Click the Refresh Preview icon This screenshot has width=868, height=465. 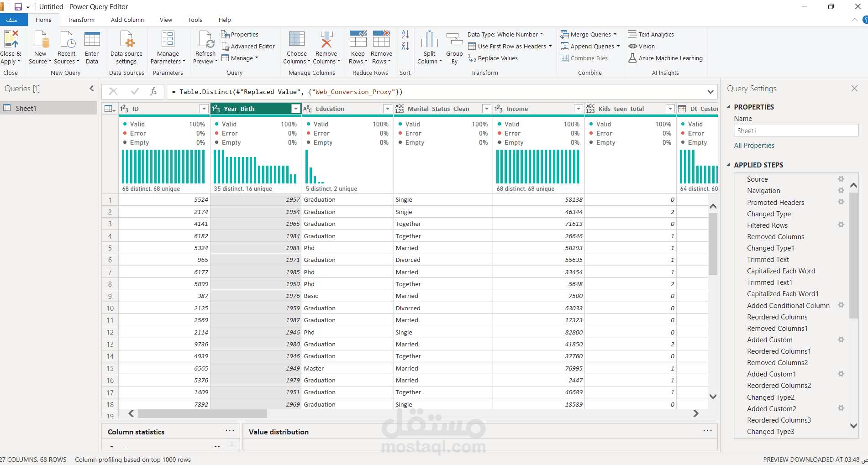click(206, 39)
